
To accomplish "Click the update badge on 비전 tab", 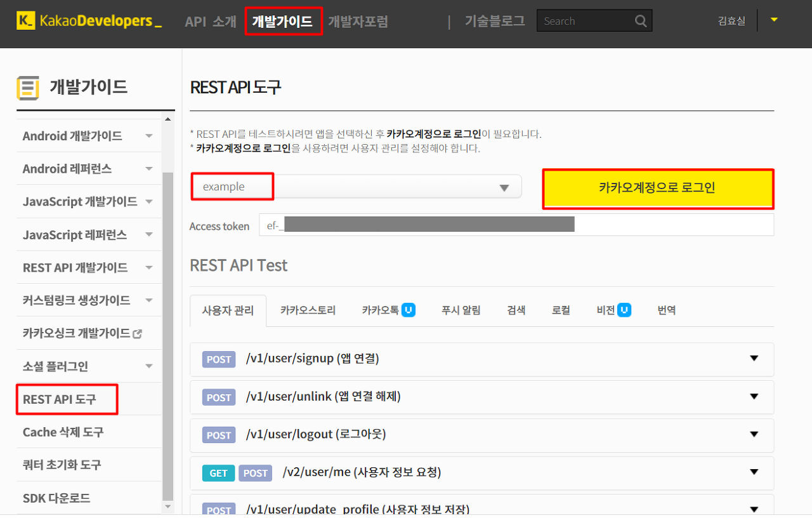I will (x=624, y=310).
